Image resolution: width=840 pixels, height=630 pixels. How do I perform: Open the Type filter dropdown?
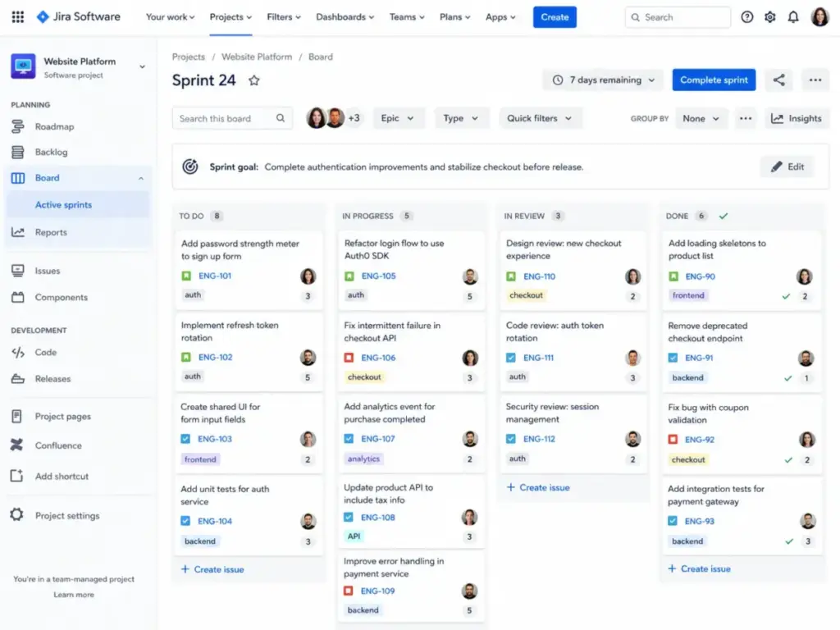point(461,118)
